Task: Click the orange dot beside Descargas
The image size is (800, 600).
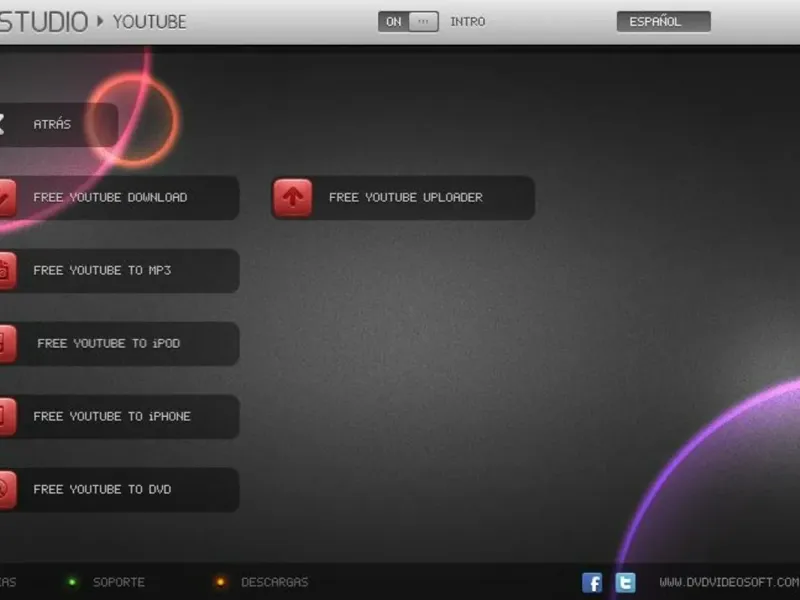Action: click(220, 582)
